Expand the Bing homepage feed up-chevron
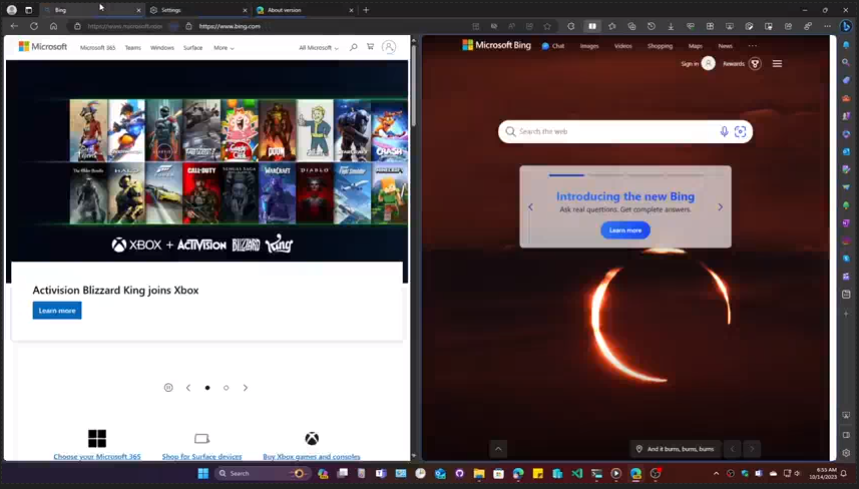This screenshot has height=489, width=859. pos(498,449)
